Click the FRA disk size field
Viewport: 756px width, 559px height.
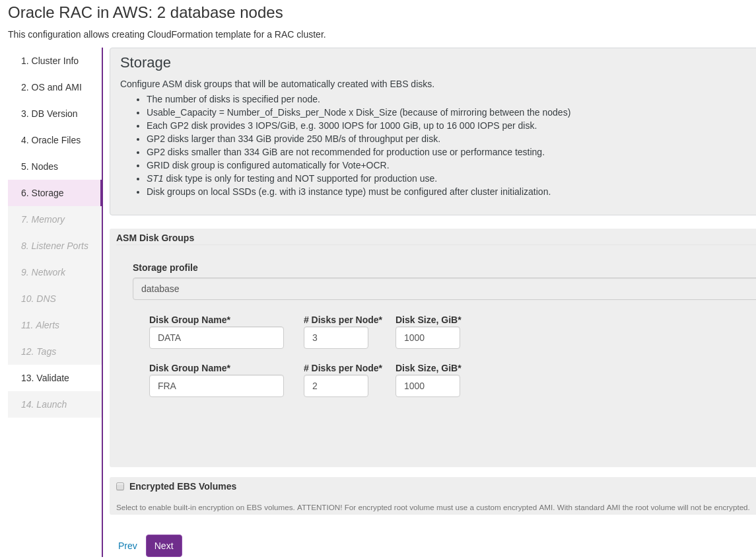[428, 386]
